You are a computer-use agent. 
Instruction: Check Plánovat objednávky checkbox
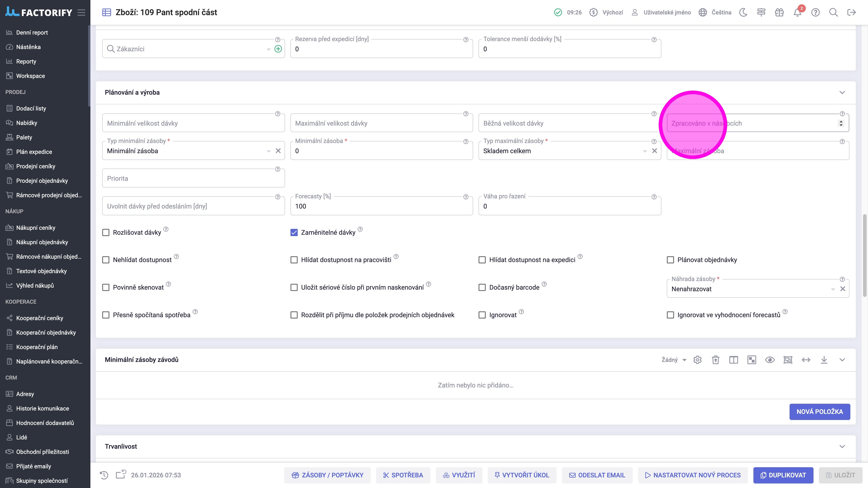tap(670, 260)
